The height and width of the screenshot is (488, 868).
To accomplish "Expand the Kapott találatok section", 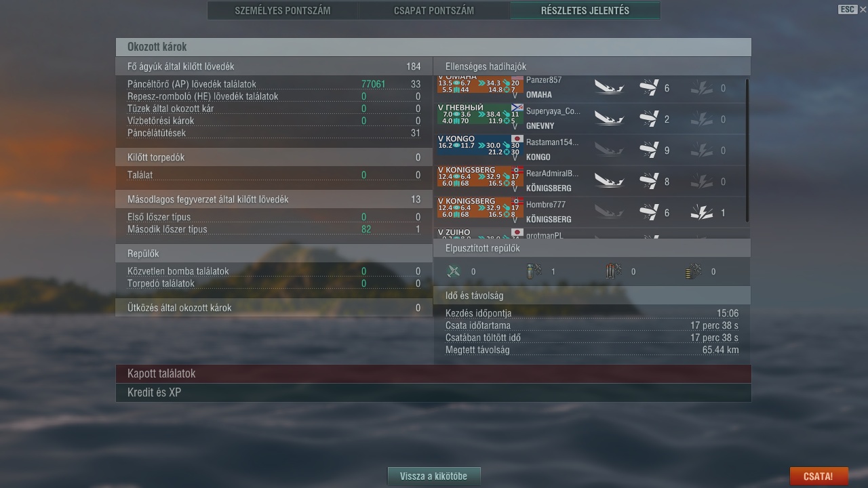I will [433, 373].
